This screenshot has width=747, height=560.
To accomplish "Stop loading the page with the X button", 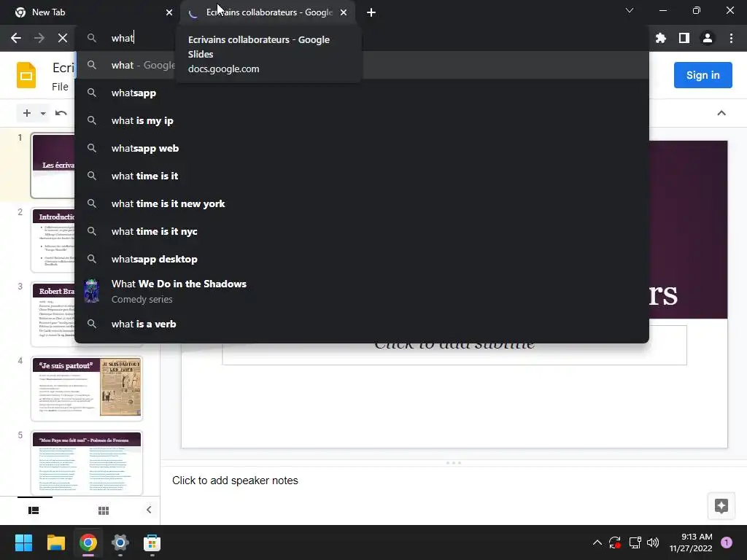I will coord(63,38).
